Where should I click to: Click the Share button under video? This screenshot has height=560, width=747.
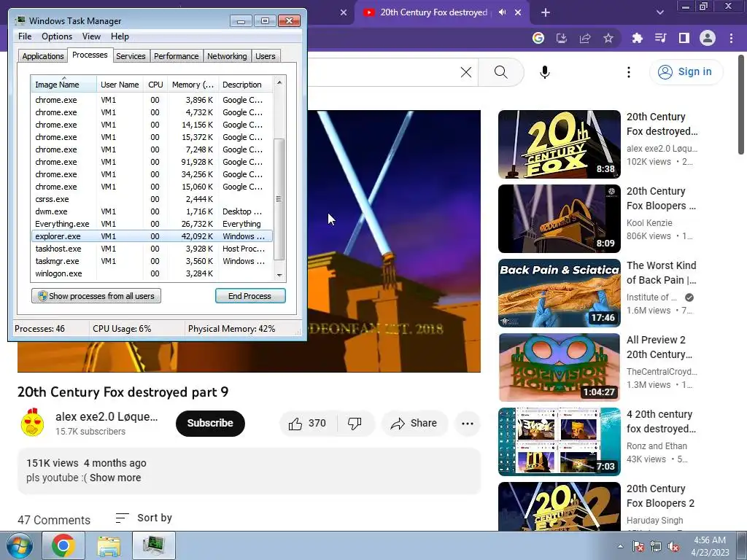(414, 424)
